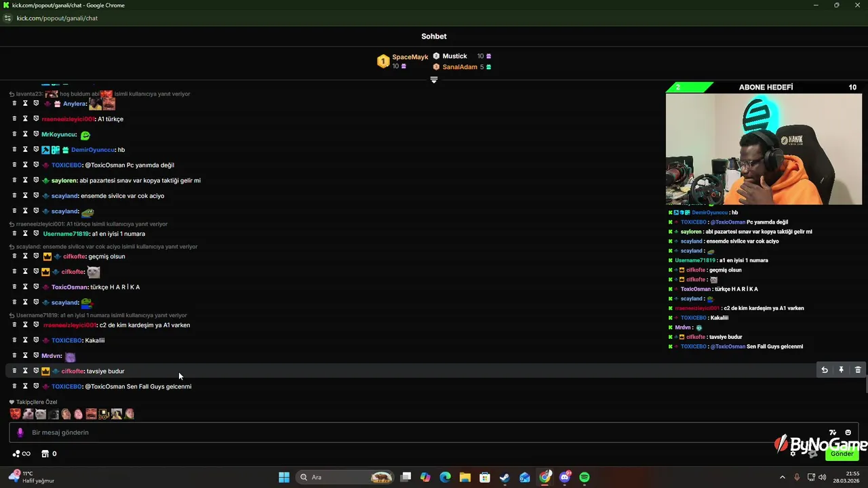Click message "@ToxicOsman Sen Fall Guys gelcenmi"

coord(138,386)
